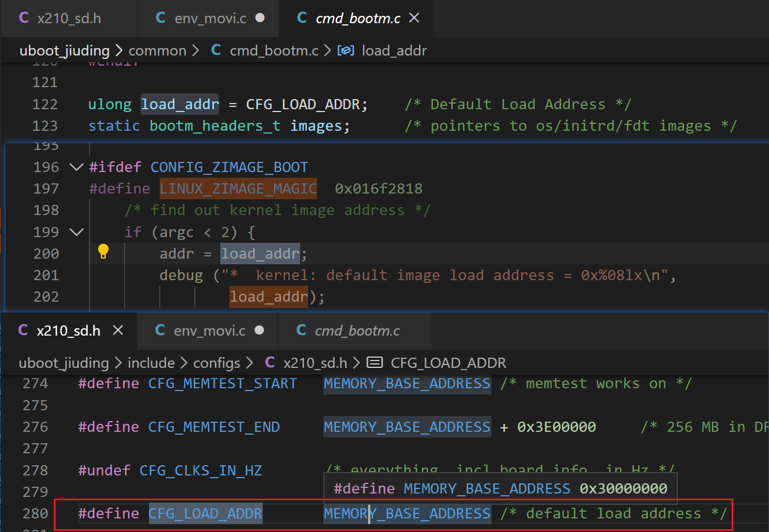Click MEMORY_BASE_ADDRESS on line 274
Screen dimensions: 769x532
407,383
